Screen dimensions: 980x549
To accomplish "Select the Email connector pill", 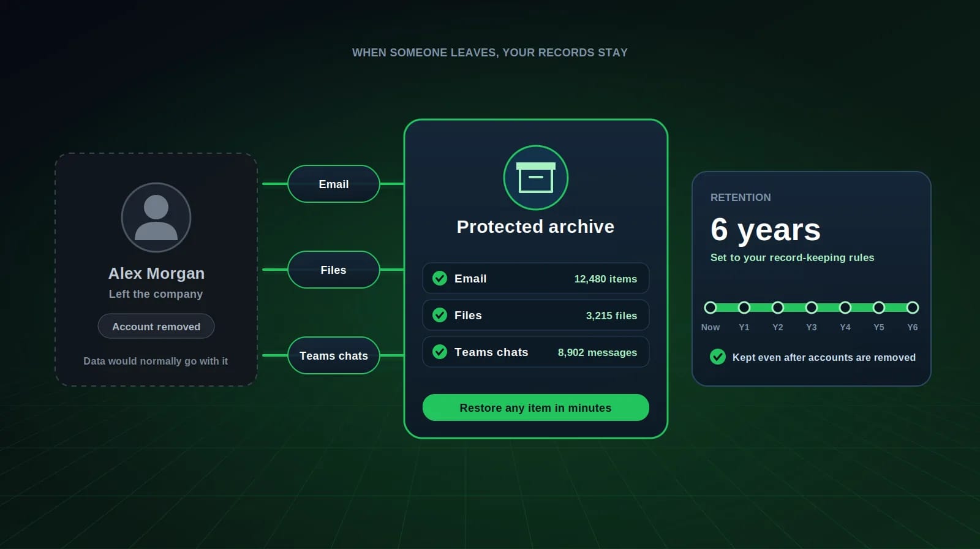I will click(334, 184).
